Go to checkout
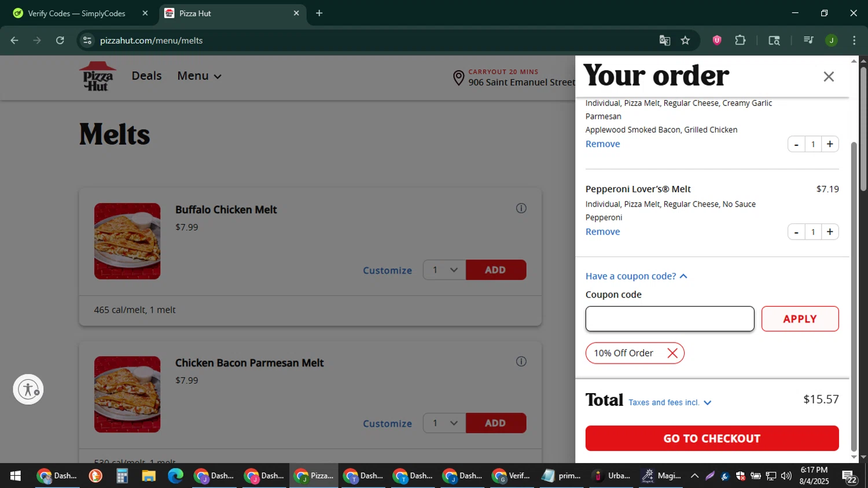The height and width of the screenshot is (488, 868). click(x=712, y=438)
